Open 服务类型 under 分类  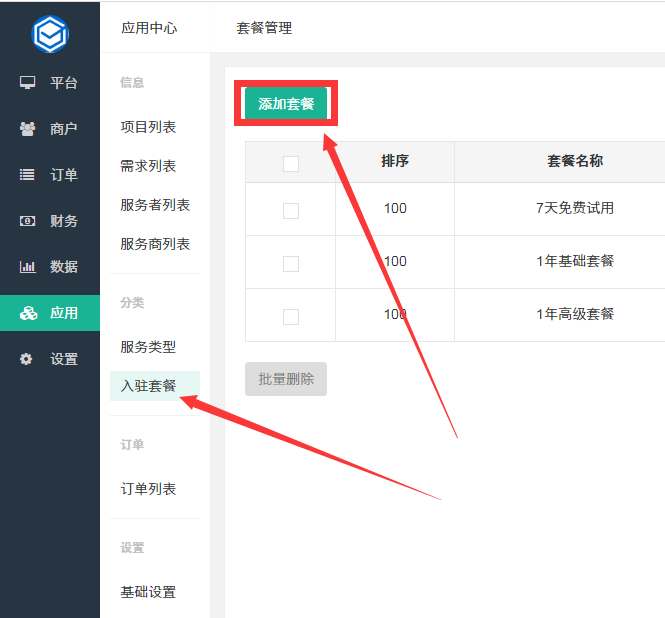click(x=148, y=347)
